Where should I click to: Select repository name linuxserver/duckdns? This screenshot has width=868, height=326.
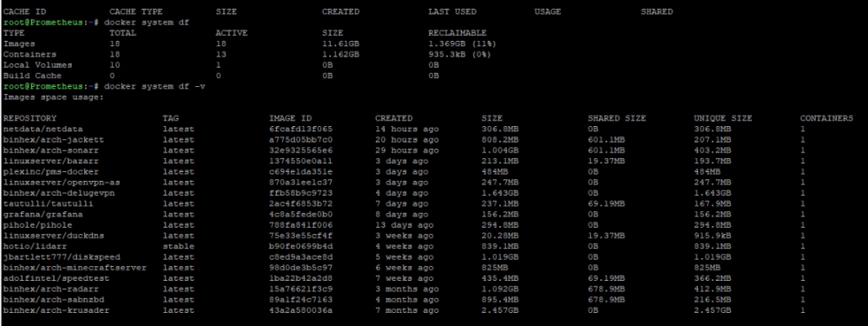53,236
